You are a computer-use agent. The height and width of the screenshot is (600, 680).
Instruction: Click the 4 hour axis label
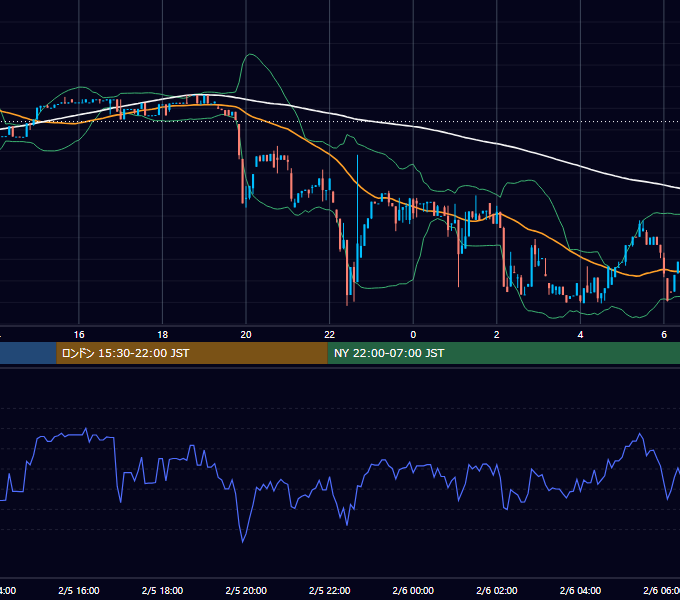(580, 335)
